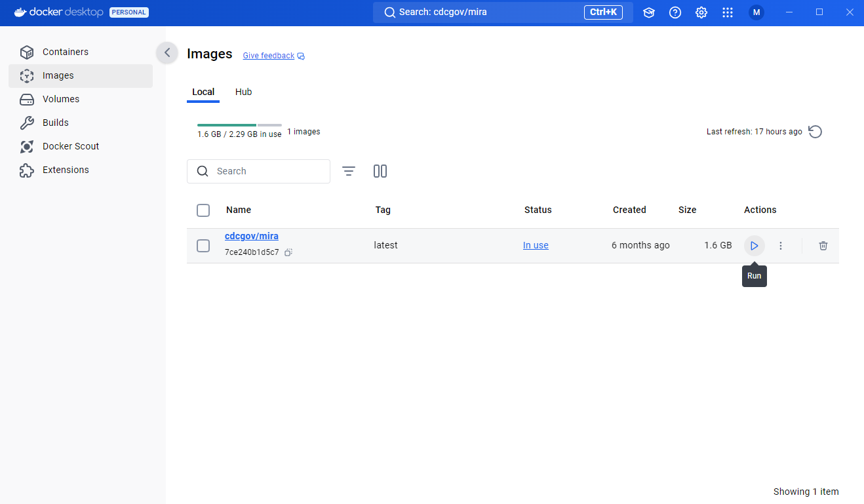
Task: Click the Ctrl+K shortcut badge
Action: [603, 12]
